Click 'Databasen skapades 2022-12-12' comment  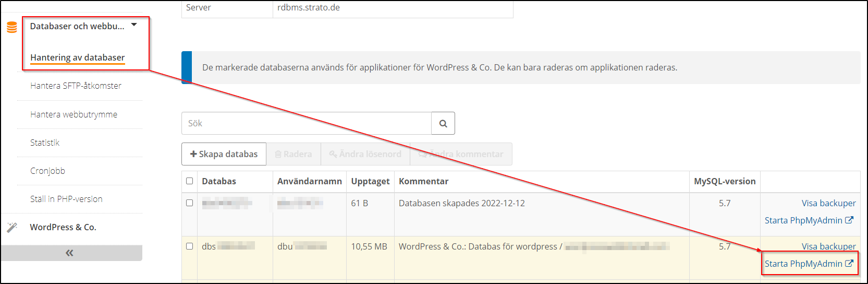pos(462,203)
